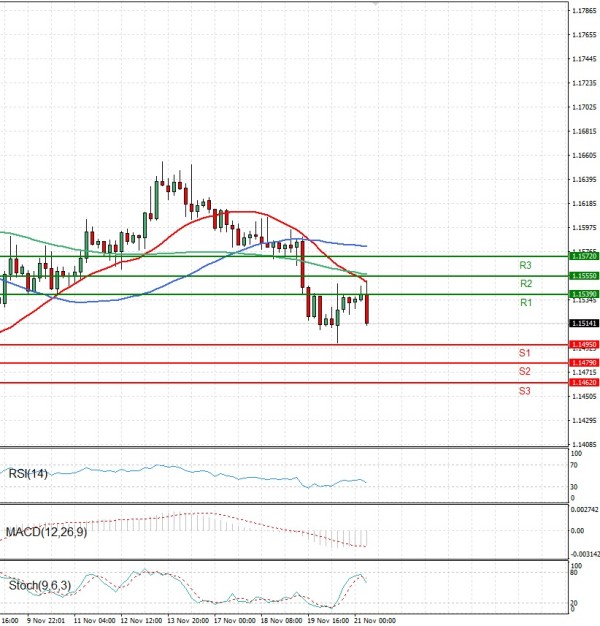Click the 1.15550 green price tag
Screen dimensions: 600x626
click(x=584, y=275)
